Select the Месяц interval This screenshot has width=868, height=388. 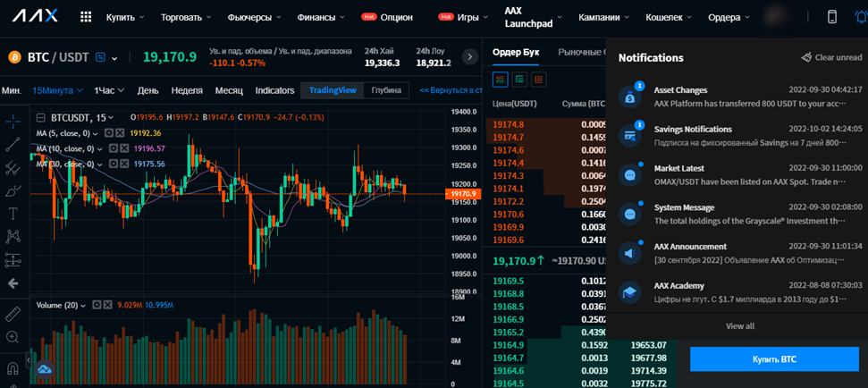[x=229, y=90]
